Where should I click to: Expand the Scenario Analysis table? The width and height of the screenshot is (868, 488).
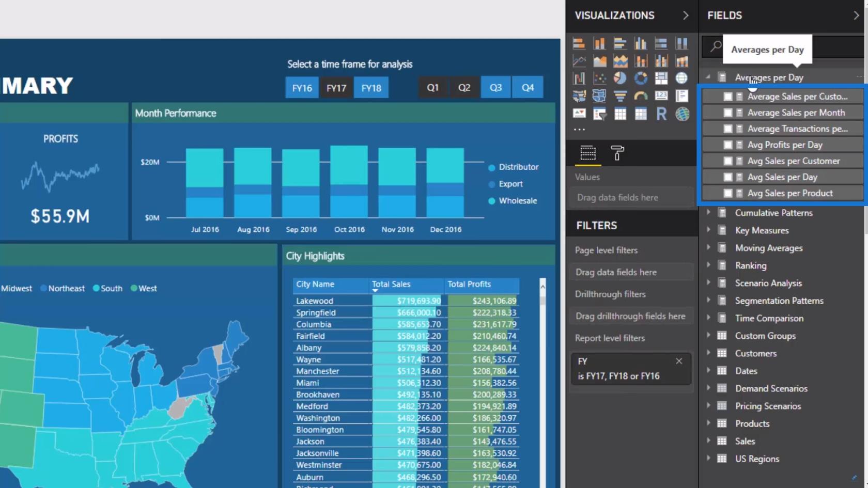tap(708, 282)
